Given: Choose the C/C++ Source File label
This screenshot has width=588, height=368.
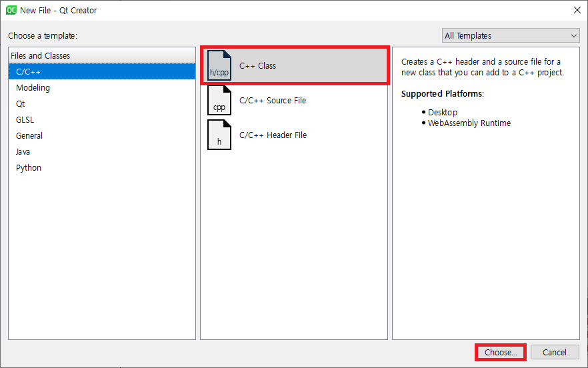Looking at the screenshot, I should point(273,100).
